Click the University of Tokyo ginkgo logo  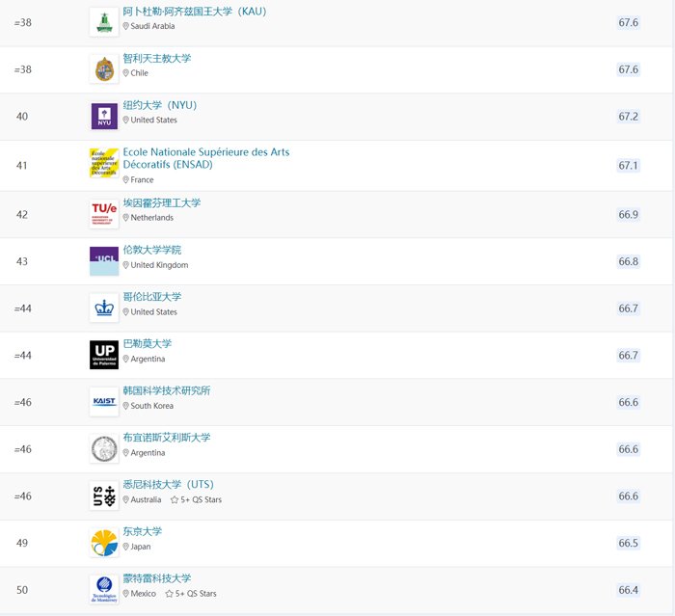point(104,543)
